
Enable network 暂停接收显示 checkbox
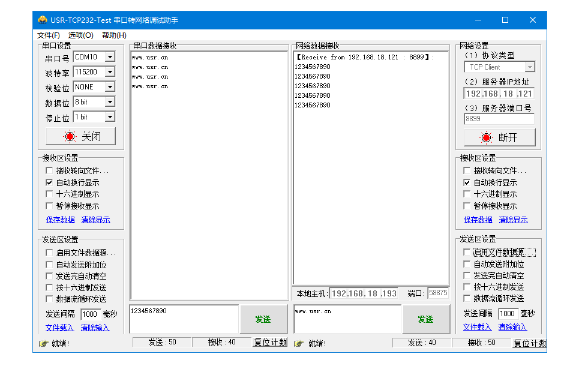coord(467,206)
